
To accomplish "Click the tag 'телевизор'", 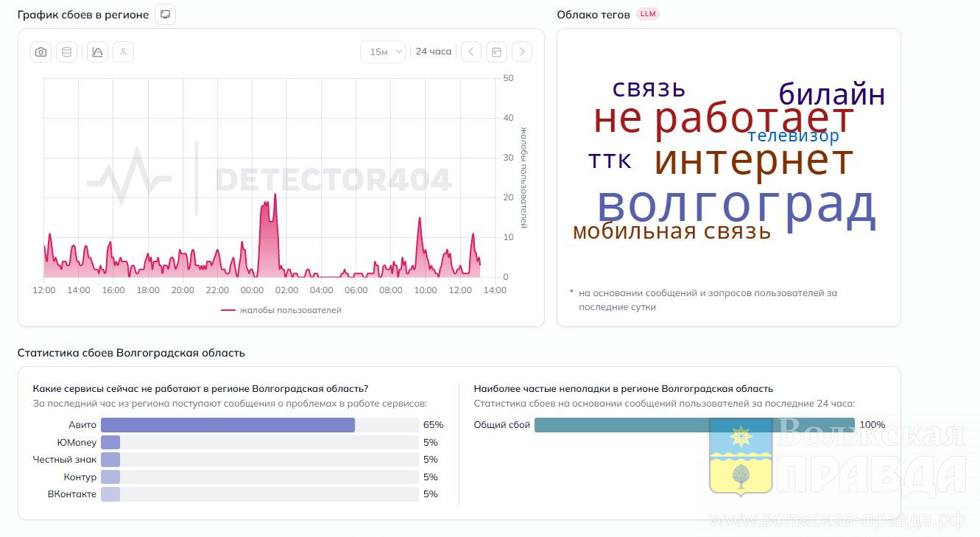I will pyautogui.click(x=794, y=136).
